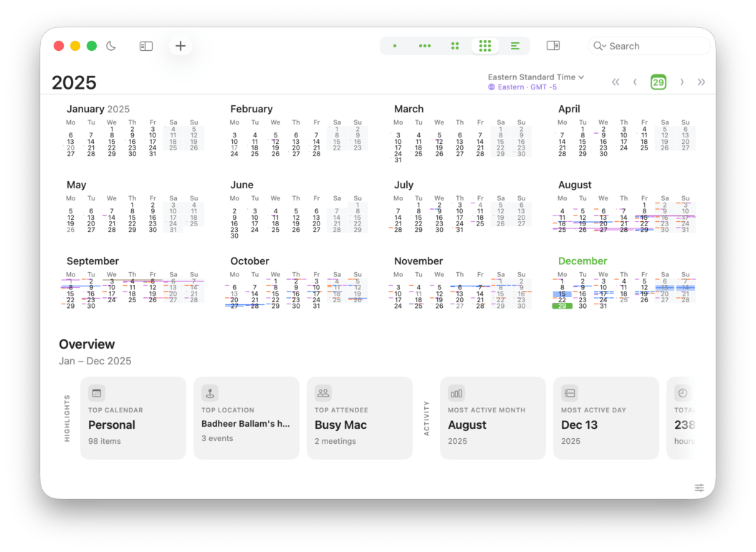Click the Most Active Month August card

(493, 418)
